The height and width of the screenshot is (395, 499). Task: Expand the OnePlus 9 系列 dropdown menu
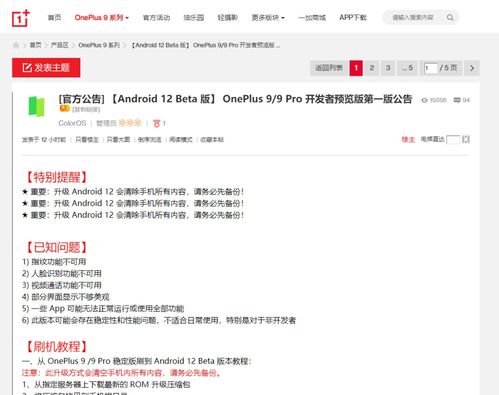click(101, 17)
